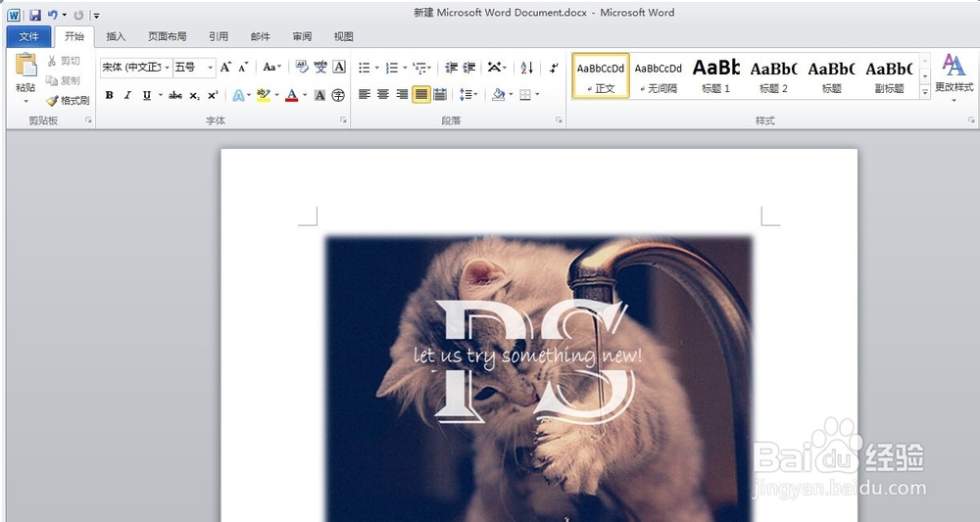Apply the 标题 1 Heading 1 style
980x522 pixels.
(715, 75)
